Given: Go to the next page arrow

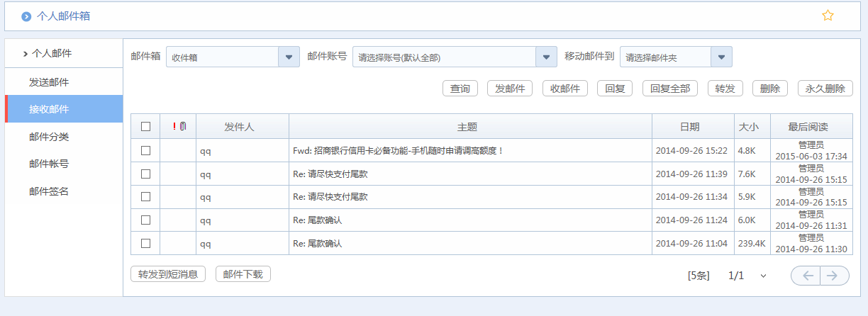Looking at the screenshot, I should point(835,276).
